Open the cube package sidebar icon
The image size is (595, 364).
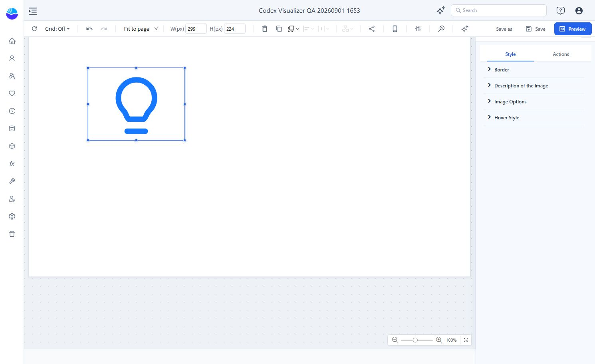(x=12, y=146)
